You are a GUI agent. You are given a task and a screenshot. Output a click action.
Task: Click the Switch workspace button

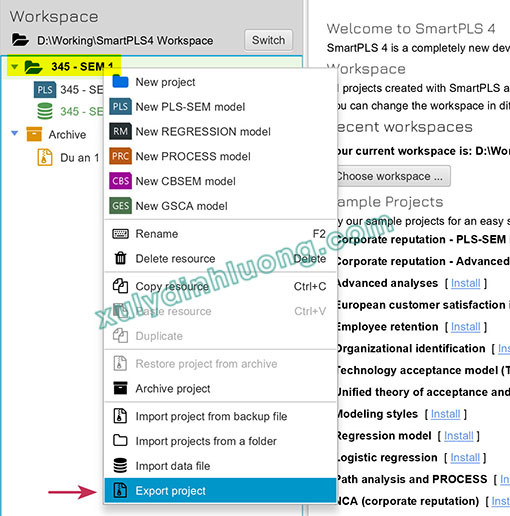268,40
